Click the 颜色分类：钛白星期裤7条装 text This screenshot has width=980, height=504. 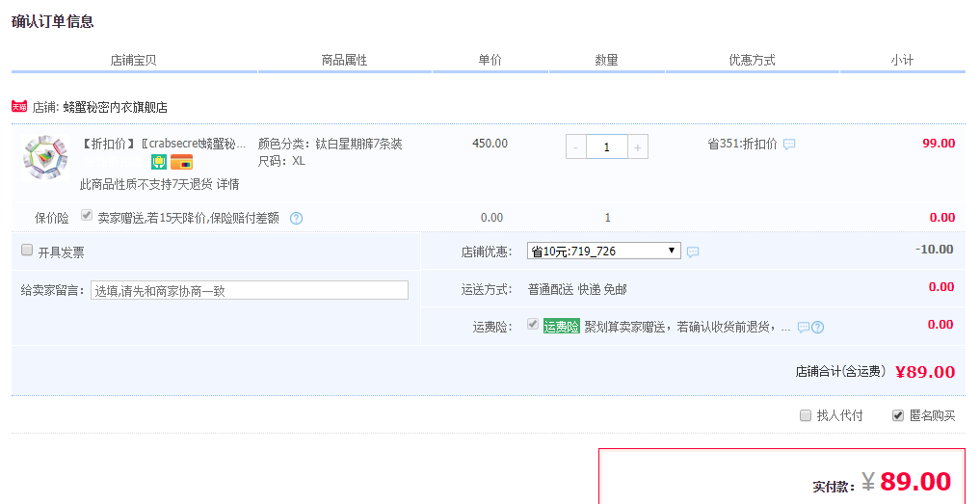coord(330,144)
